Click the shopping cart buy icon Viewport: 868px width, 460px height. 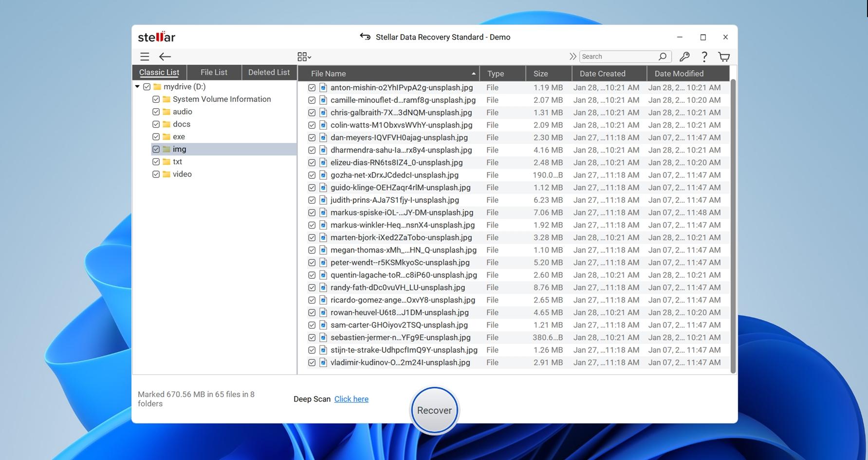pos(724,57)
